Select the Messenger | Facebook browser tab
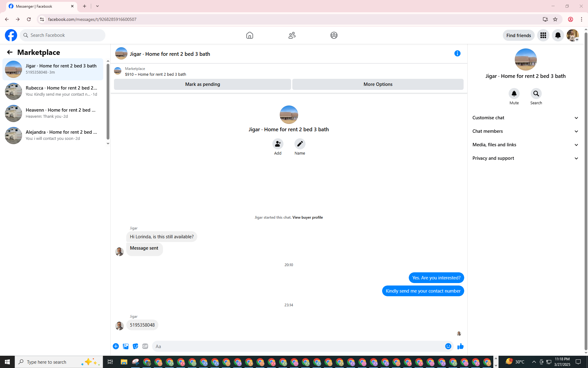This screenshot has height=368, width=588. click(41, 6)
